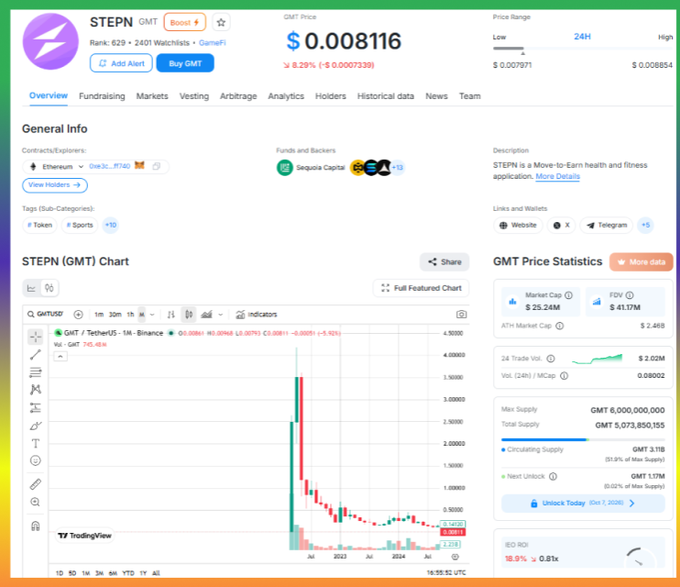This screenshot has width=680, height=587.
Task: Open Indicators in chart toolbar
Action: [256, 314]
